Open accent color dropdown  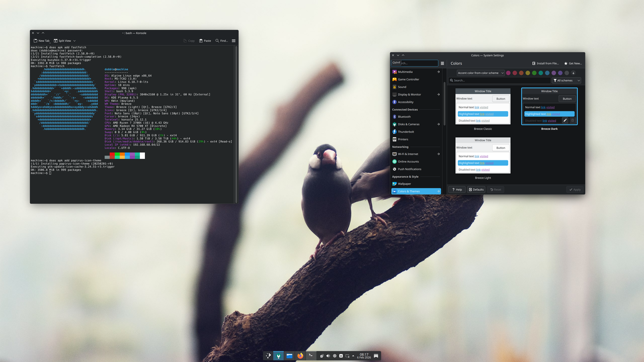480,73
